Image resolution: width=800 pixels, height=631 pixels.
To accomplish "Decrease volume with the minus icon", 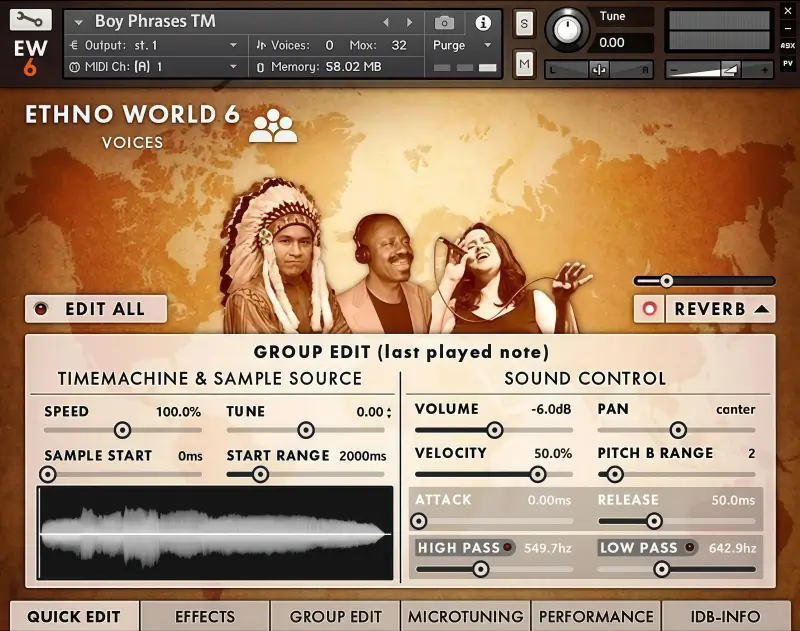I will click(673, 70).
